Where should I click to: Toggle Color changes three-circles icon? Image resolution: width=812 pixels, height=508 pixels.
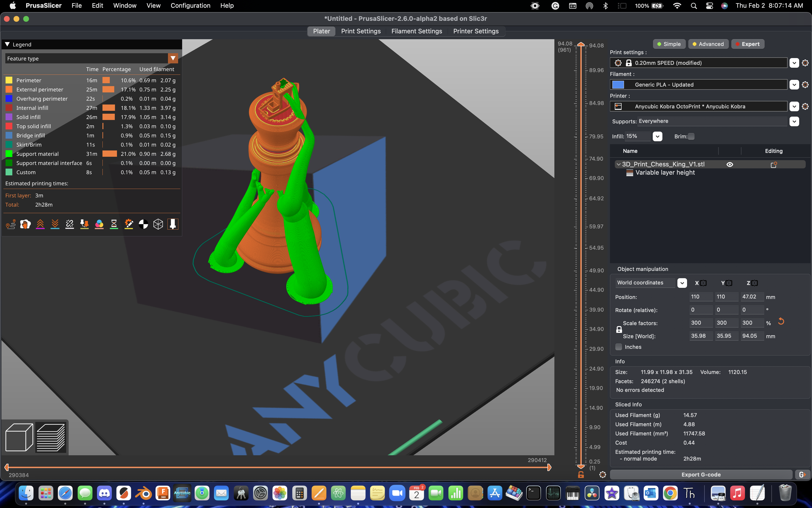[x=99, y=224]
